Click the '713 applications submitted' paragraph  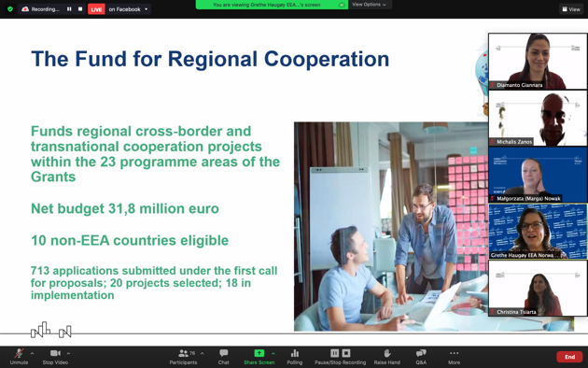(154, 283)
